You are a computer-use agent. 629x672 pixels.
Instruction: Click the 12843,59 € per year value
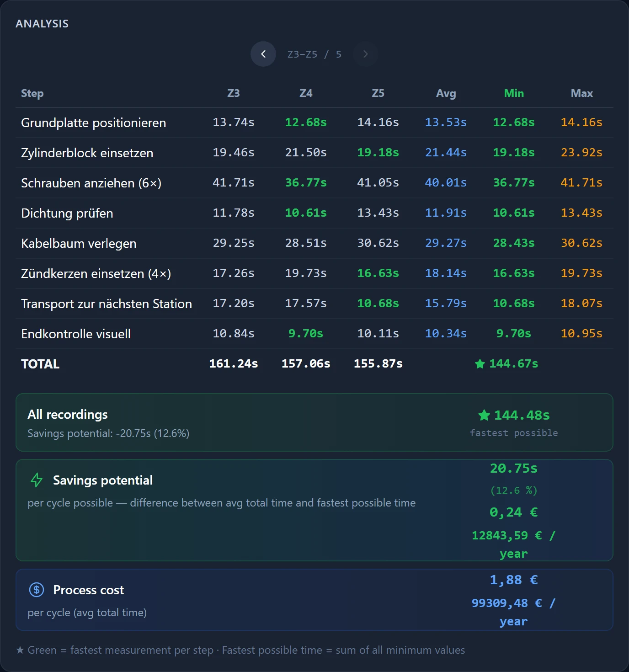(x=514, y=544)
